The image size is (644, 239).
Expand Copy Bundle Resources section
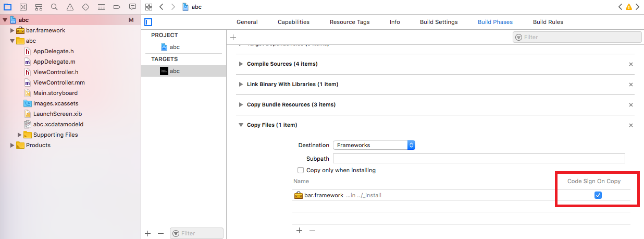tap(241, 104)
